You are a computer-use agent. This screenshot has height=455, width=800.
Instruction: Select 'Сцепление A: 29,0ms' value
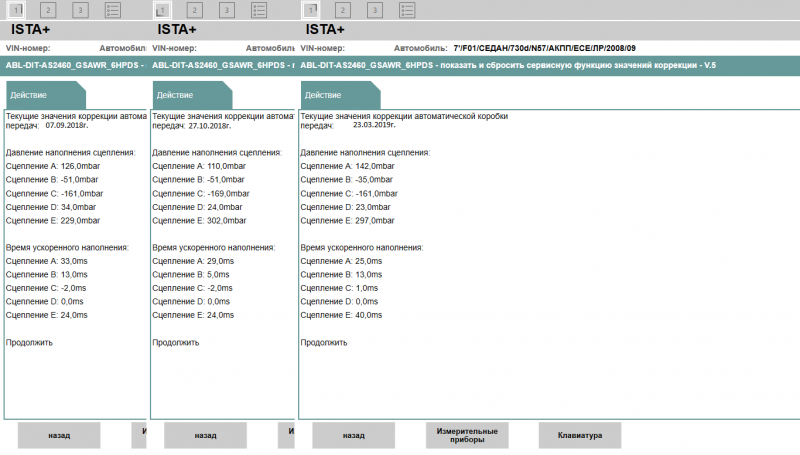click(193, 261)
